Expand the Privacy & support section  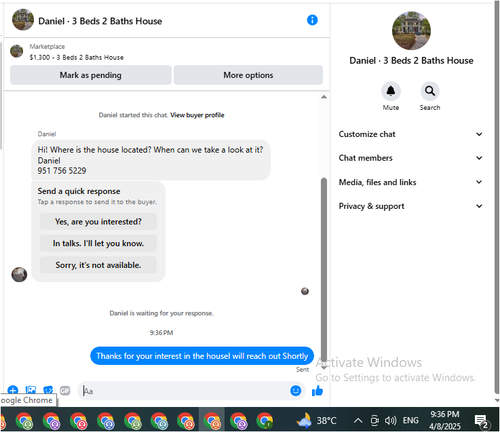point(410,206)
